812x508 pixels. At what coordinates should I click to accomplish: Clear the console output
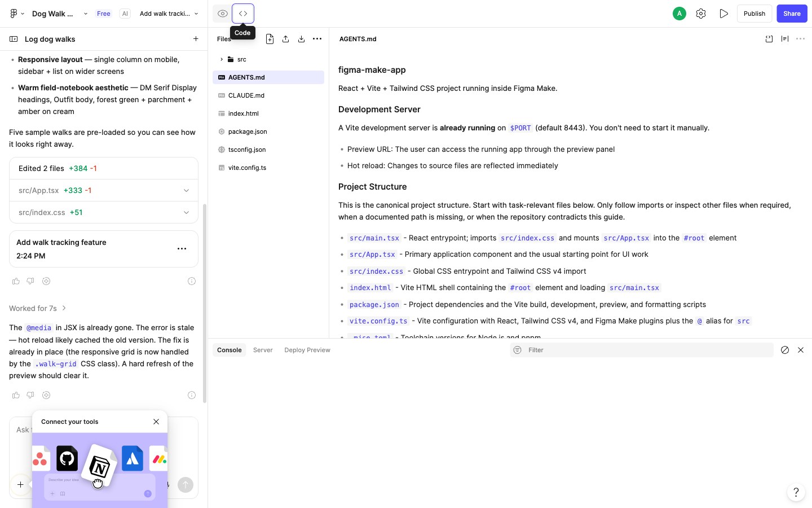pyautogui.click(x=785, y=350)
